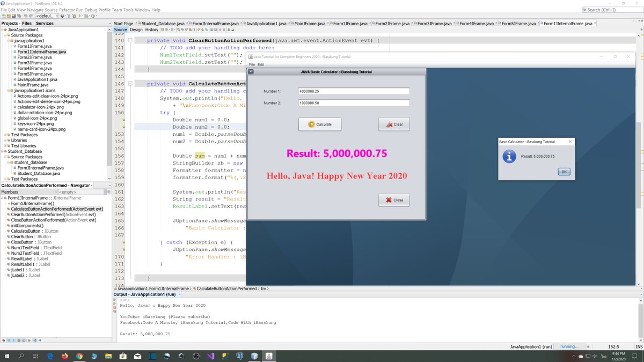This screenshot has width=644, height=362.
Task: Close the Basic Calculator message dialog
Action: (x=570, y=142)
